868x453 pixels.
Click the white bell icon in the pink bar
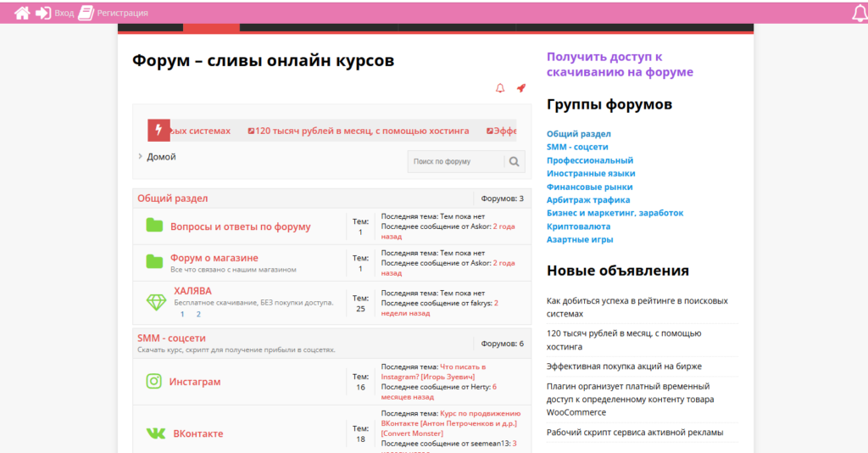click(860, 14)
